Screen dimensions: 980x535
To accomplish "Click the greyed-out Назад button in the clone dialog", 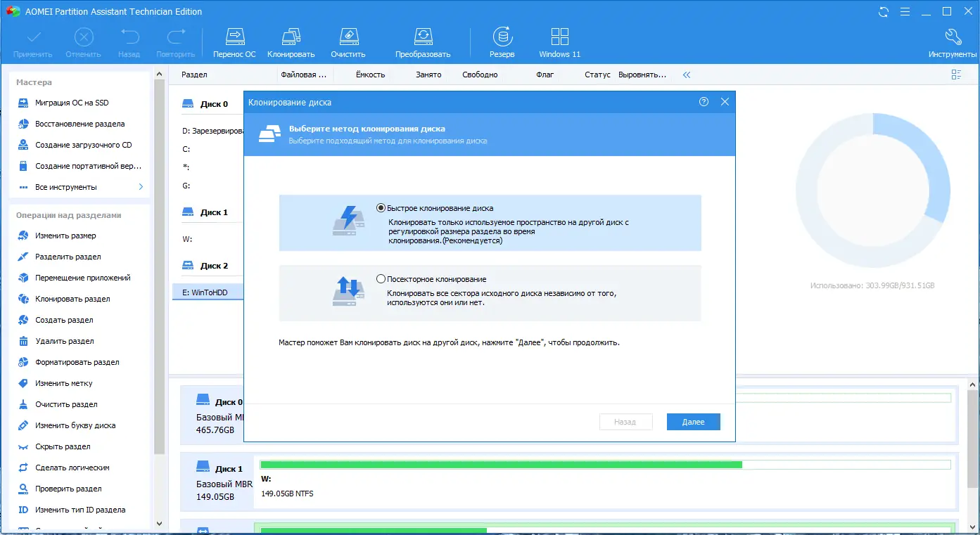I will click(625, 422).
